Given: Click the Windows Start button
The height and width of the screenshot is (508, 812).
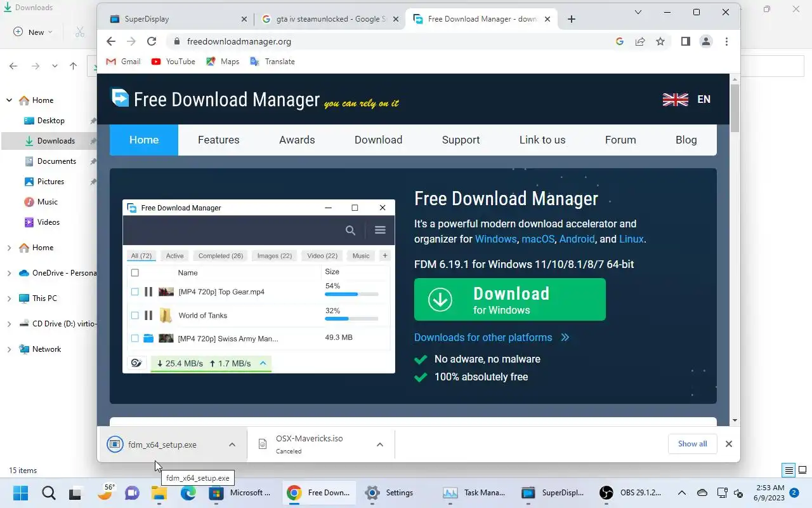Looking at the screenshot, I should click(20, 493).
